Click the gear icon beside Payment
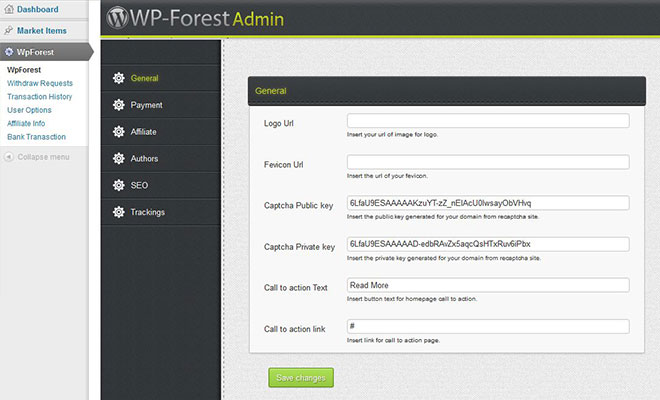Viewport: 660px width, 400px height. pyautogui.click(x=119, y=105)
